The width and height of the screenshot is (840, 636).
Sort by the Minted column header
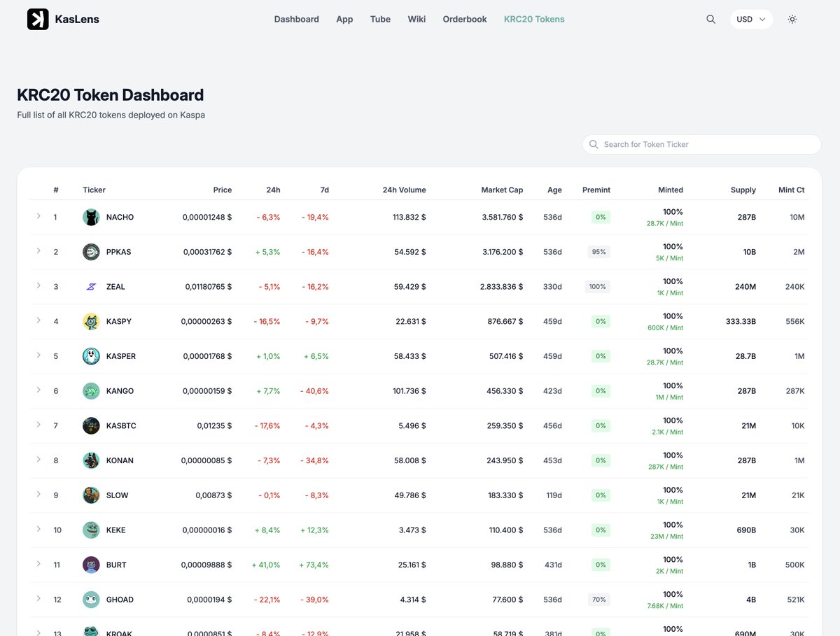pyautogui.click(x=671, y=190)
